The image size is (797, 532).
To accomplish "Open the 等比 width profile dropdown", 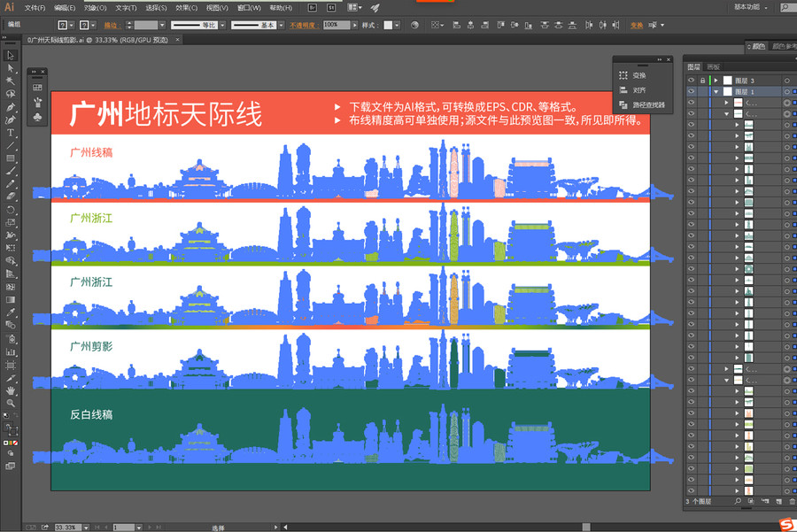I will [222, 25].
